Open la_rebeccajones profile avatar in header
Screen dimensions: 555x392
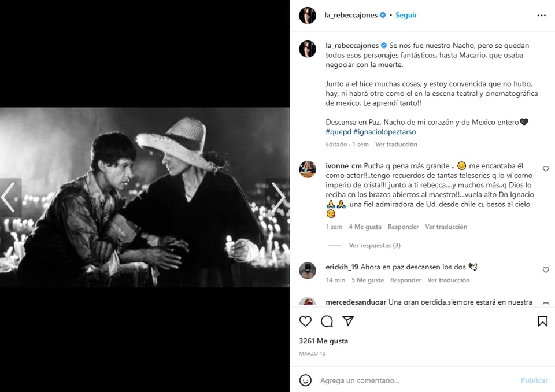308,15
